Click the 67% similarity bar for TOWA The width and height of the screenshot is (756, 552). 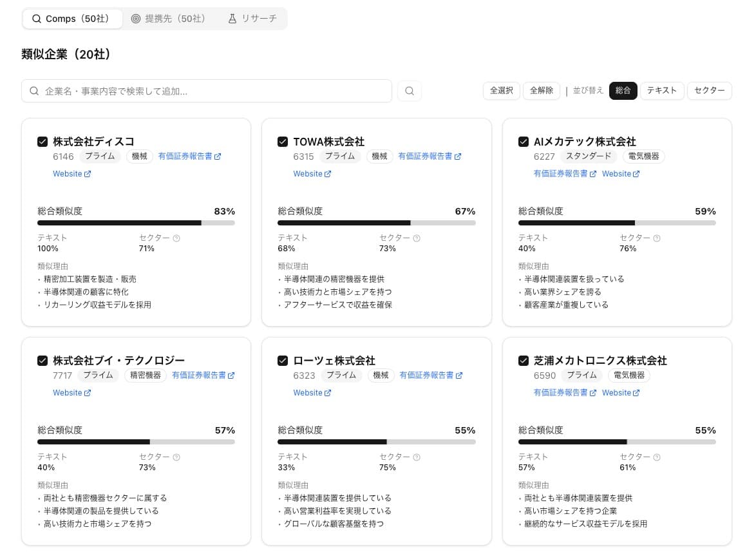tap(377, 223)
